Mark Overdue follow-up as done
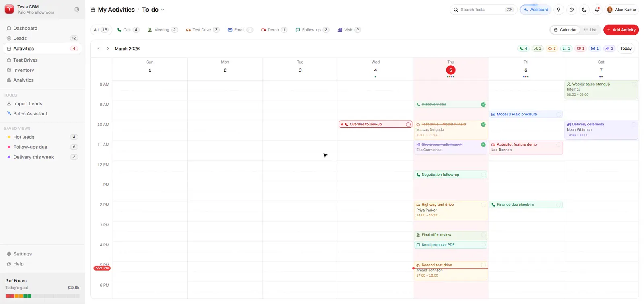 tap(408, 125)
